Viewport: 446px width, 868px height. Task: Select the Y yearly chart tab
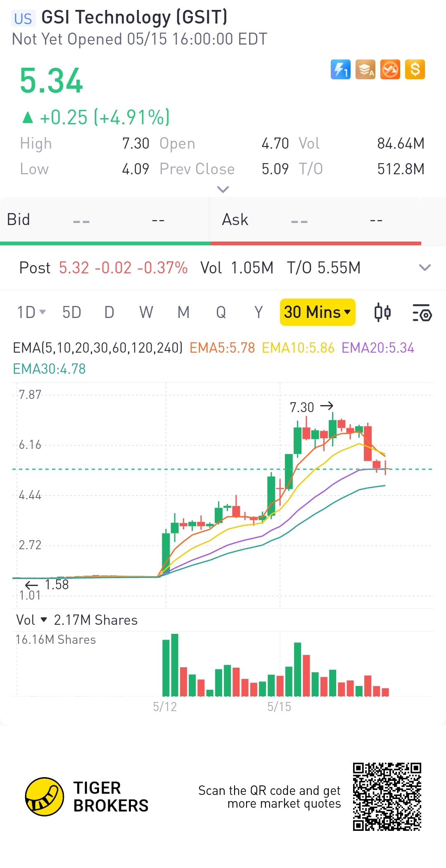tap(259, 312)
